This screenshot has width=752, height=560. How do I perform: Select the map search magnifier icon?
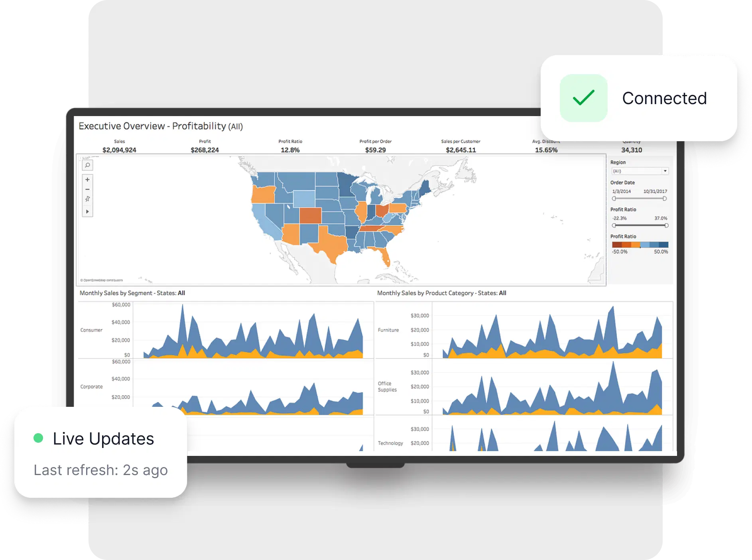click(x=87, y=165)
